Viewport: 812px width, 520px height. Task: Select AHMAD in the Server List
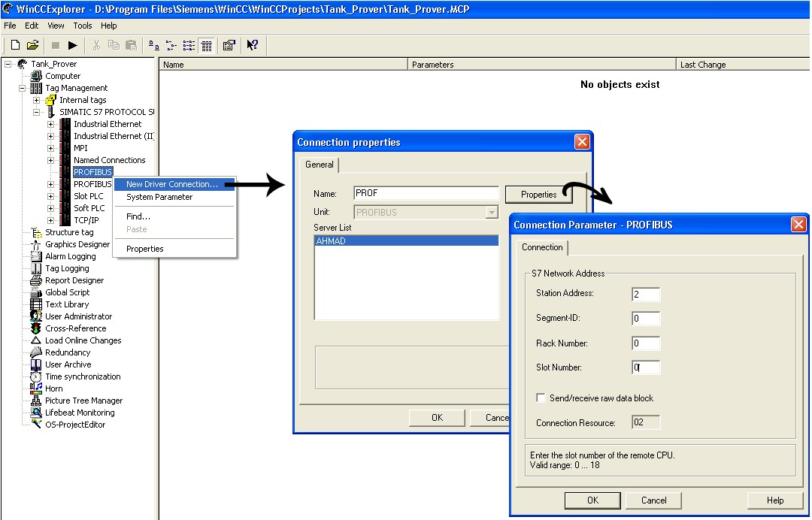tap(406, 240)
